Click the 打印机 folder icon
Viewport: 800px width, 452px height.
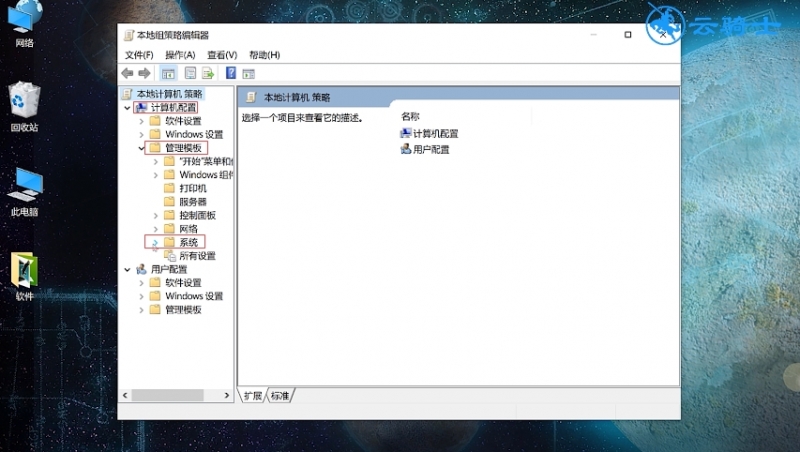click(x=169, y=188)
